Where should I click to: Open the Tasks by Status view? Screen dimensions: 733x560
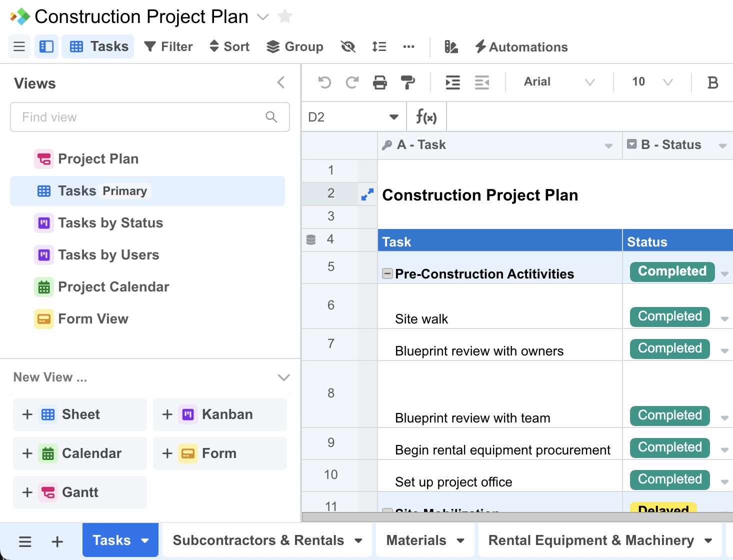pos(147,223)
